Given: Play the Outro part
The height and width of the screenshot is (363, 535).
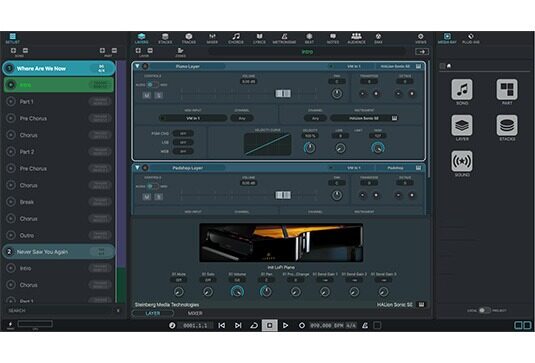Looking at the screenshot, I should point(11,235).
